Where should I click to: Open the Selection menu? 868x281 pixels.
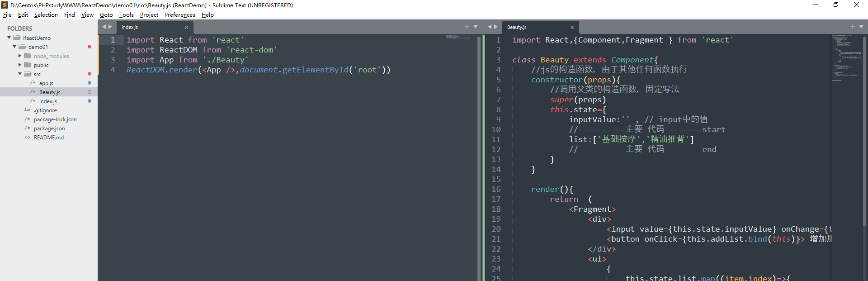coord(46,15)
